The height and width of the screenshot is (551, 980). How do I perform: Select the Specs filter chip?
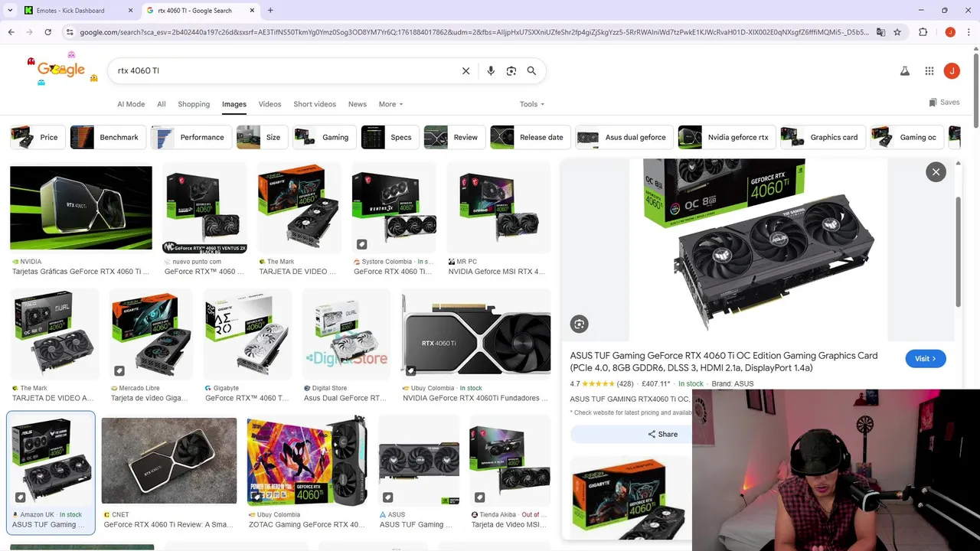tap(390, 138)
